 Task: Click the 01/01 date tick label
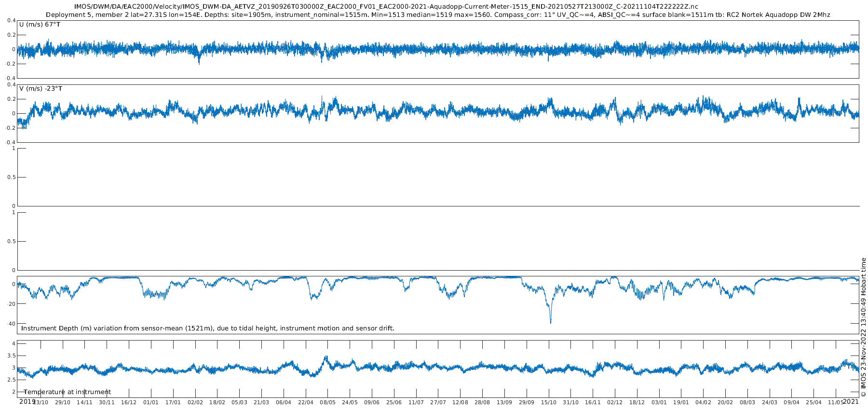151,402
